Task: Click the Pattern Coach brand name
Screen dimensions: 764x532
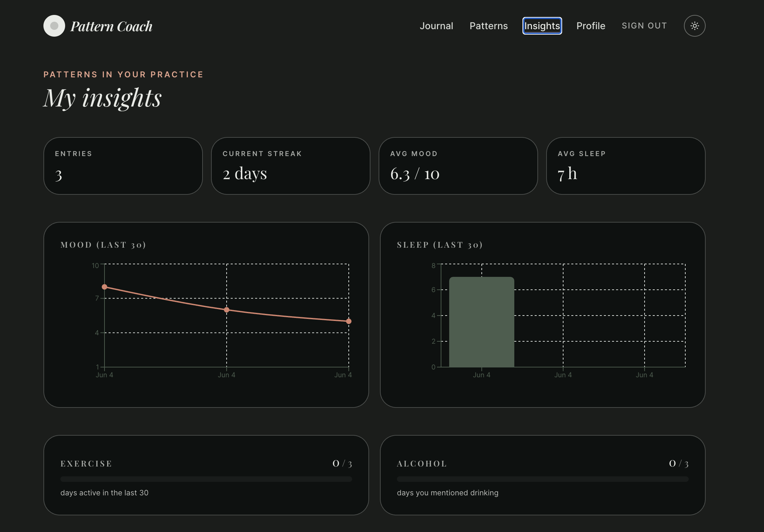Action: click(111, 26)
